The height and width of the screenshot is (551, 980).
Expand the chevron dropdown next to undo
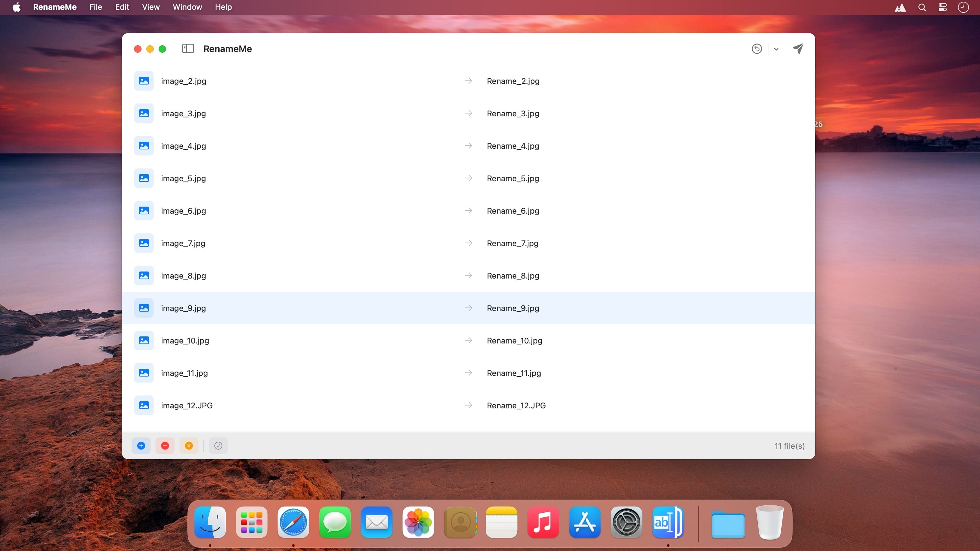776,49
